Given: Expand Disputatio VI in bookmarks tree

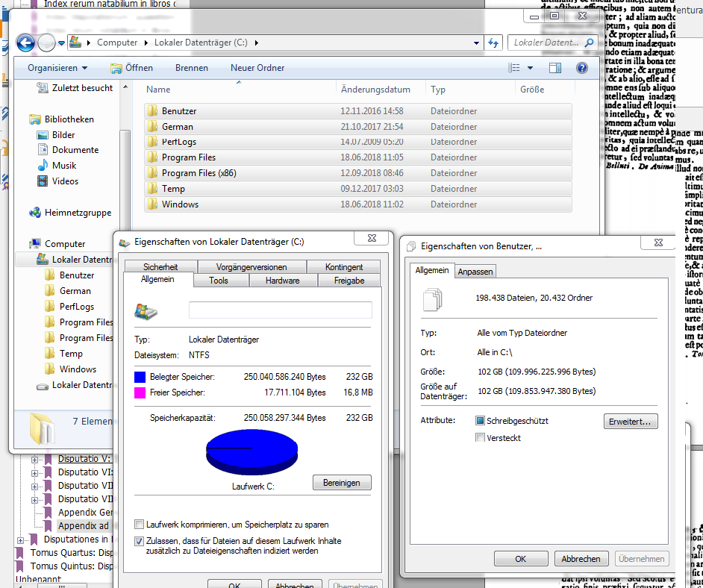Looking at the screenshot, I should 34,473.
